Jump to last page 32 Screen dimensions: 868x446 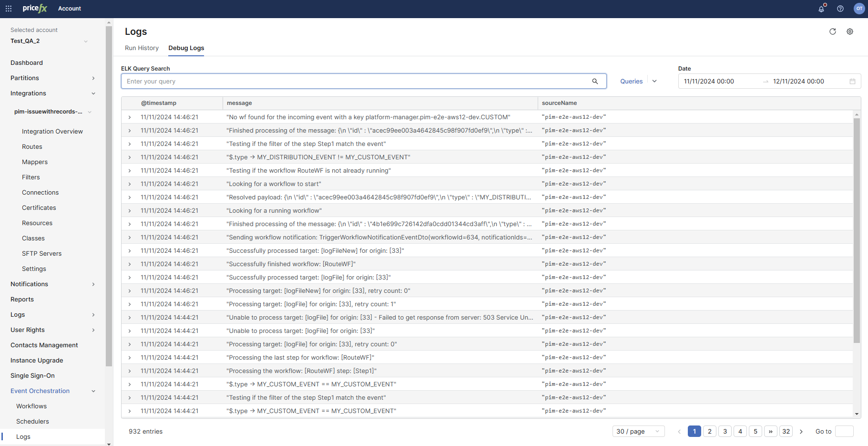(786, 431)
